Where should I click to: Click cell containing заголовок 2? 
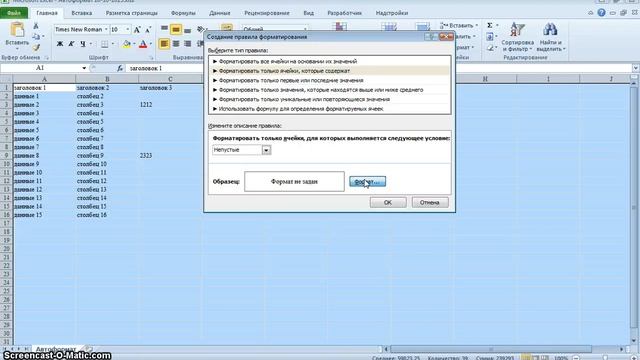(x=107, y=88)
